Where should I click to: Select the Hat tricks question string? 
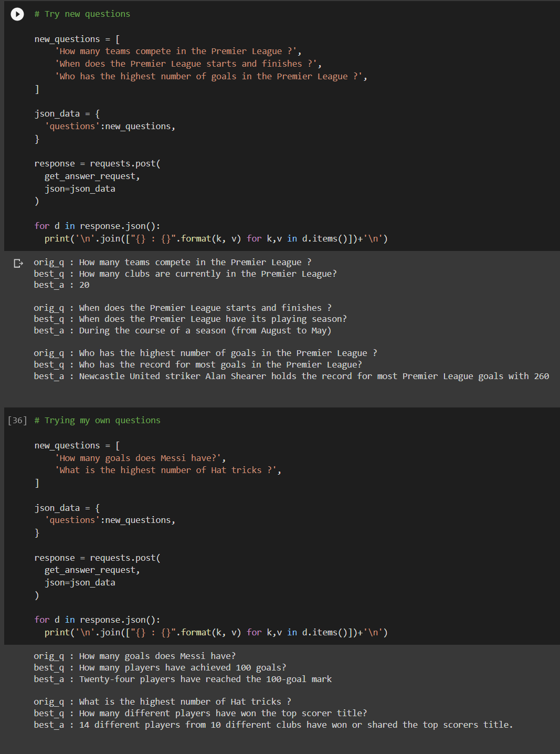point(168,469)
